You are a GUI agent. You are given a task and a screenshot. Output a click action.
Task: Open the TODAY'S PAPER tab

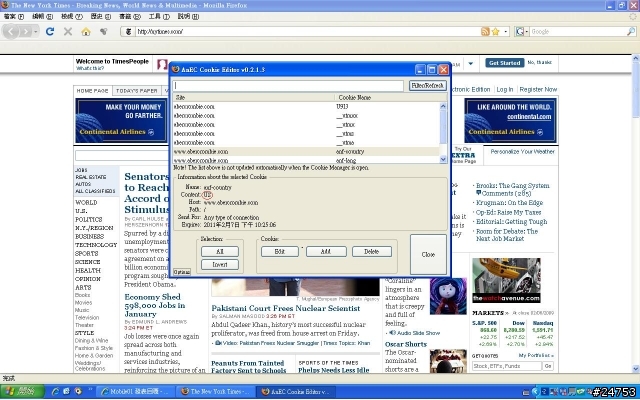pos(137,91)
